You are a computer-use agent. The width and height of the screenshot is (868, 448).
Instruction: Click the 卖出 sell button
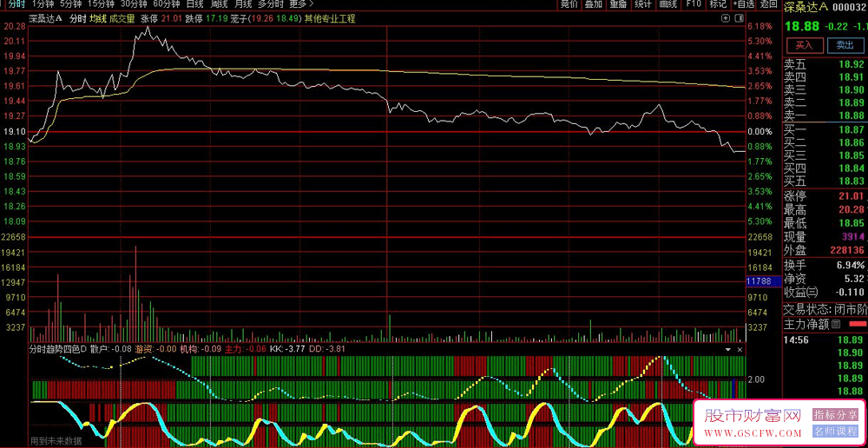pyautogui.click(x=845, y=45)
